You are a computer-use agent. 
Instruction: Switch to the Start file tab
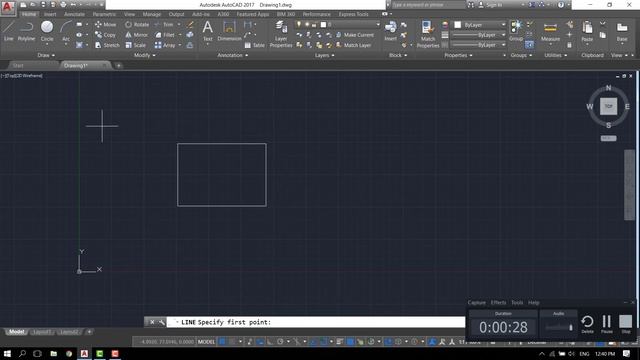(x=18, y=65)
